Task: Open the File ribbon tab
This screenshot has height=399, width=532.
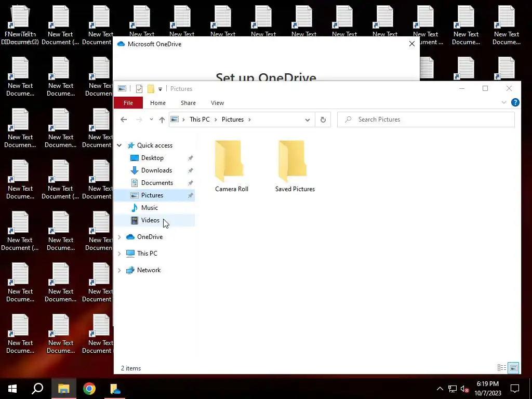Action: (128, 103)
